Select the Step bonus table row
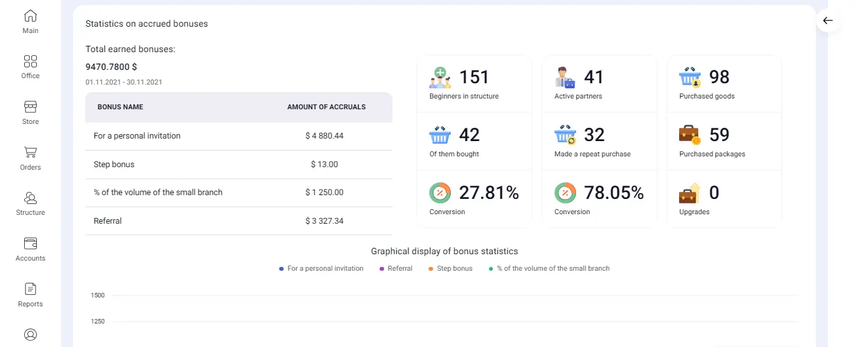The image size is (868, 347). pos(238,165)
